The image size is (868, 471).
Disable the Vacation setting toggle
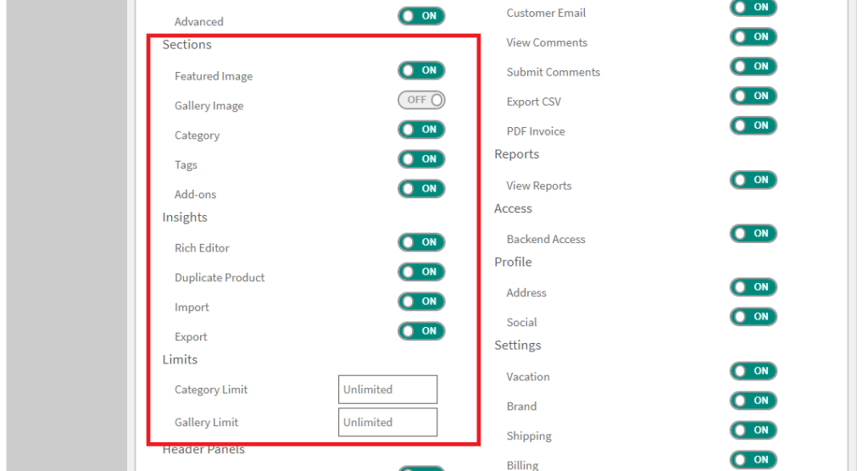pyautogui.click(x=753, y=371)
